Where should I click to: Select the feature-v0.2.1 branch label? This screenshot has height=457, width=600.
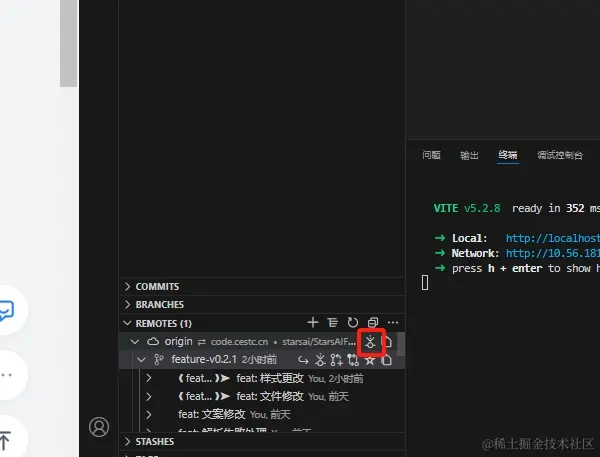(x=204, y=359)
